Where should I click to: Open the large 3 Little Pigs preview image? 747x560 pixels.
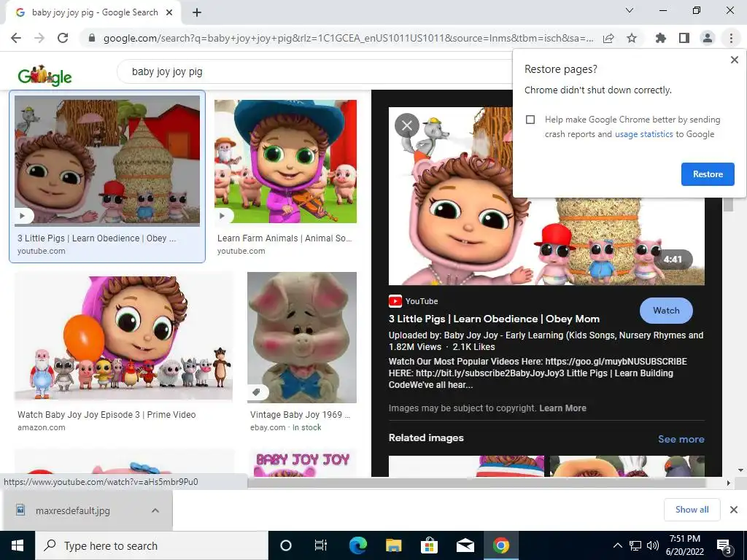546,195
